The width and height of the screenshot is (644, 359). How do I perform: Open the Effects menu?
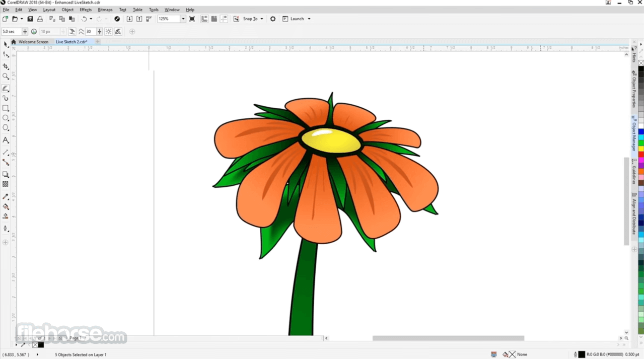click(86, 10)
